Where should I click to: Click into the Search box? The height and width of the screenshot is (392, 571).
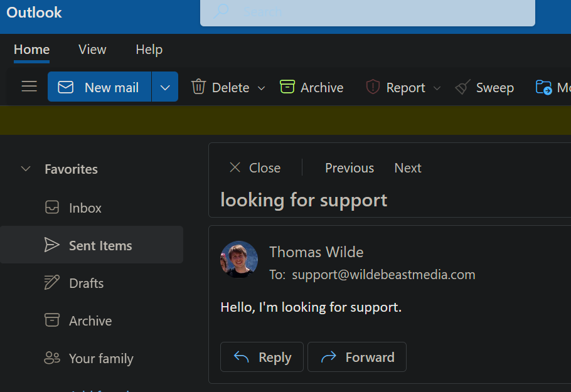coord(376,13)
